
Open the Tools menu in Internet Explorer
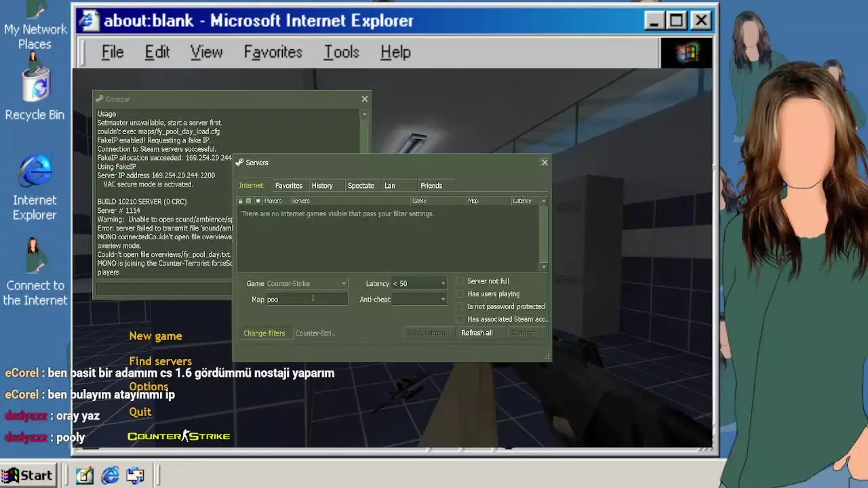(342, 52)
